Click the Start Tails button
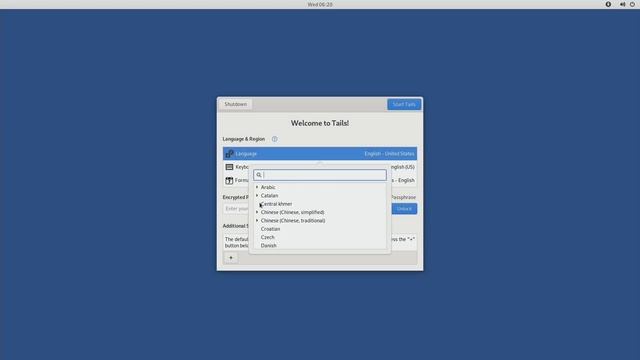 [x=404, y=104]
